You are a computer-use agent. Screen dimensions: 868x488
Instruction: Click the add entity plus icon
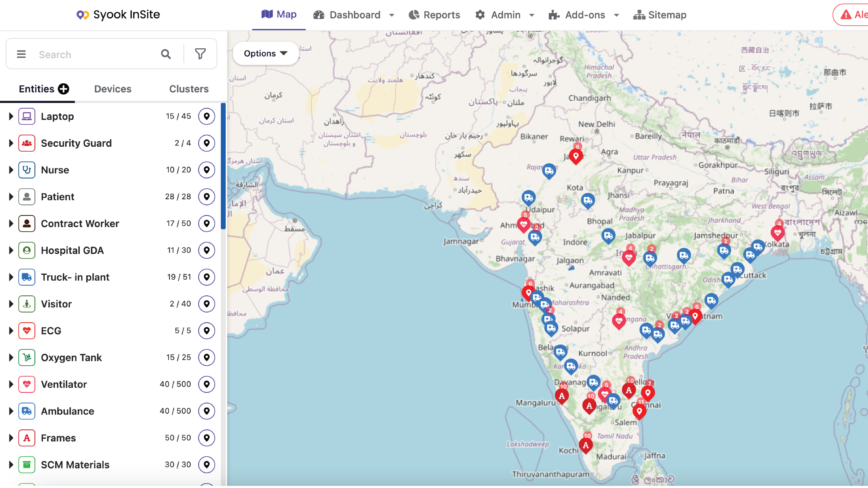(x=63, y=89)
